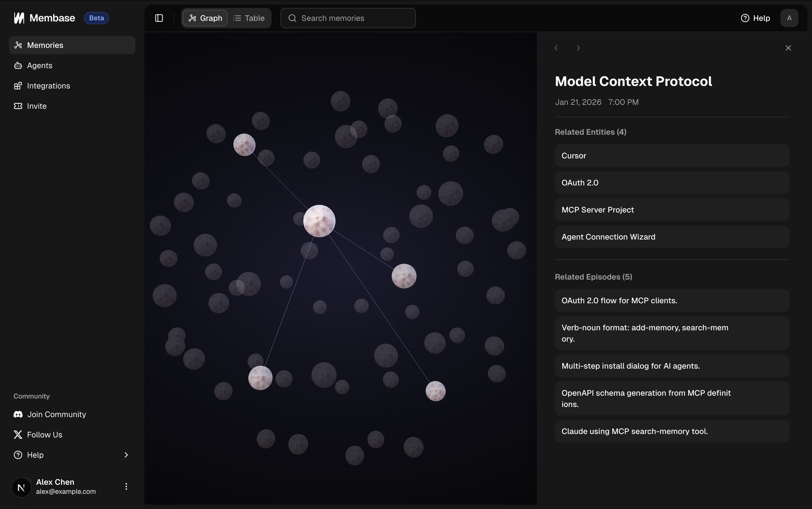
Task: Select the highlighted central graph node
Action: coord(319,220)
